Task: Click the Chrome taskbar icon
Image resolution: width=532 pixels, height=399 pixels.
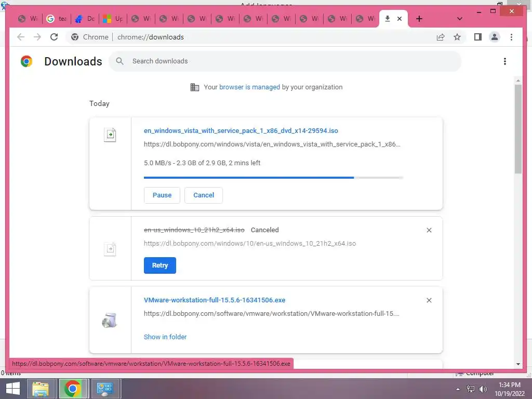Action: click(x=72, y=389)
